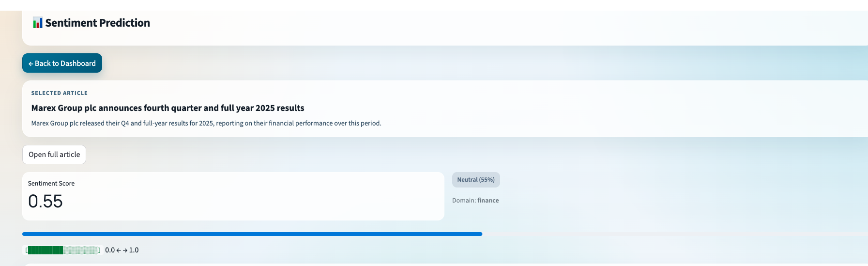Click the blue sentiment progress bar

click(252, 234)
